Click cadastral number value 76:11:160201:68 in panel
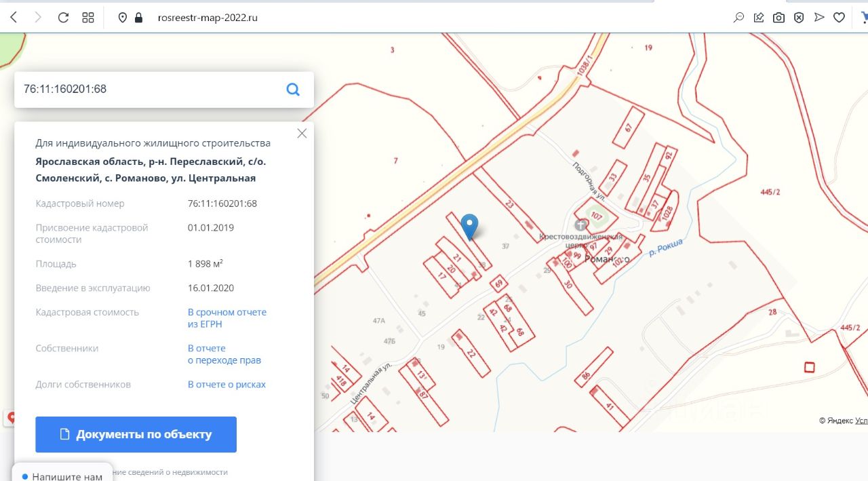 [x=222, y=204]
